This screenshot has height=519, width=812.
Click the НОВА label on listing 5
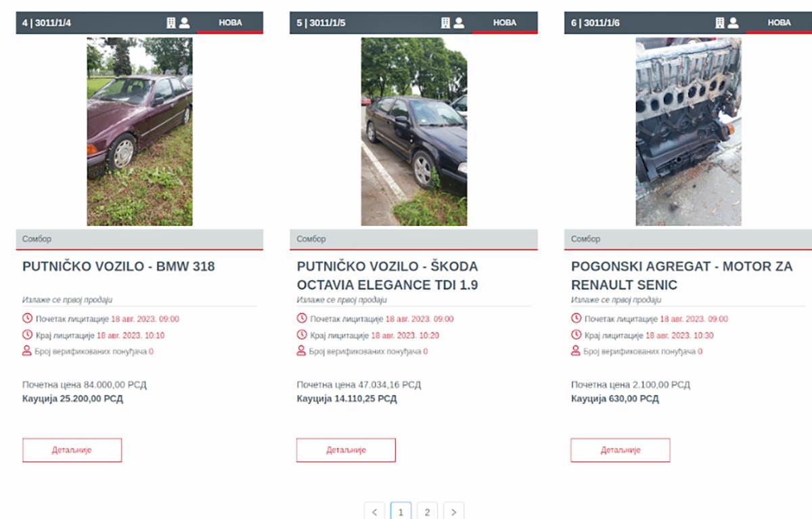[505, 22]
